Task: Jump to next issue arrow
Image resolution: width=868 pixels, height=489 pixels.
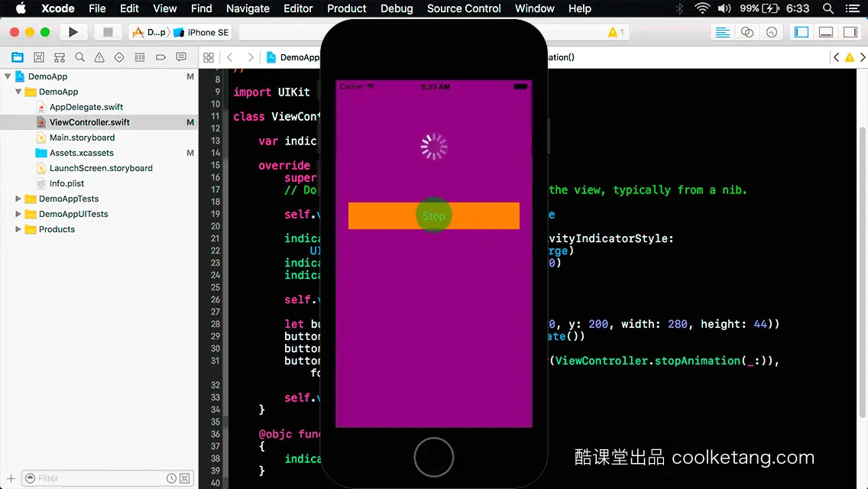Action: (863, 57)
